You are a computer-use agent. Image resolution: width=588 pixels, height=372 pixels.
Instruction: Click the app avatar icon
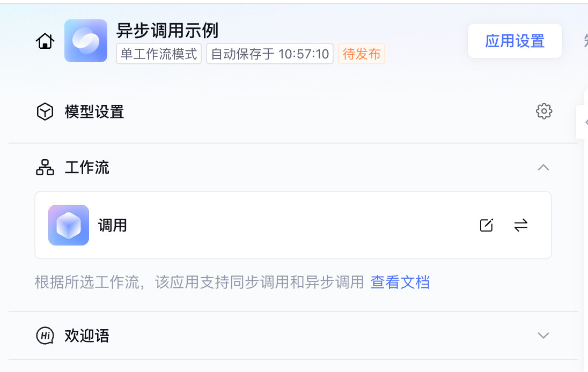86,41
